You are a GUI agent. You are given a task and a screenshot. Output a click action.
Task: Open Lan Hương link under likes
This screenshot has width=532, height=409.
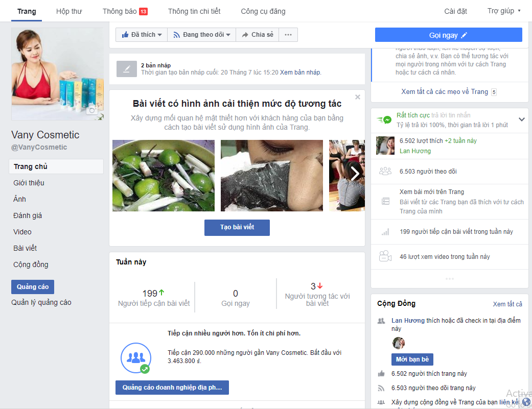(415, 151)
